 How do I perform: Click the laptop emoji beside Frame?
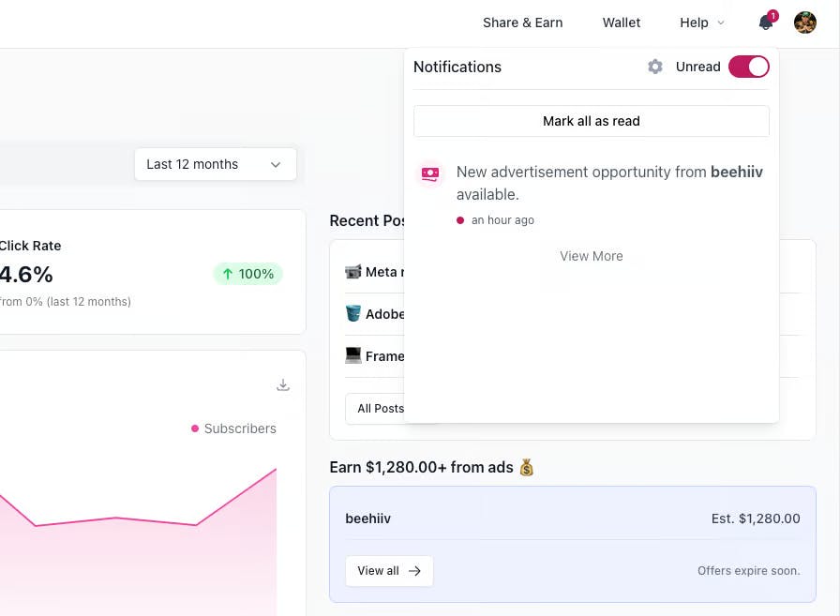tap(353, 355)
